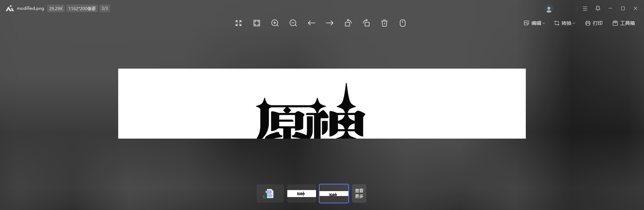Select the second thumbnail in filmstrip
The image size is (644, 210).
302,194
